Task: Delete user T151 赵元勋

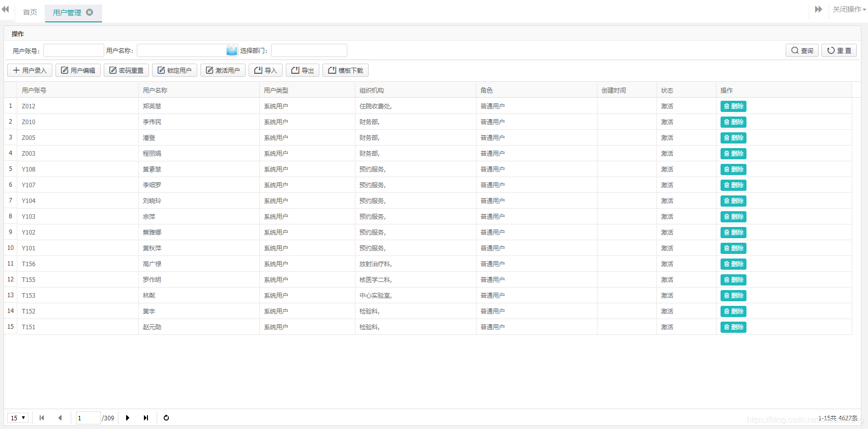Action: (x=733, y=327)
